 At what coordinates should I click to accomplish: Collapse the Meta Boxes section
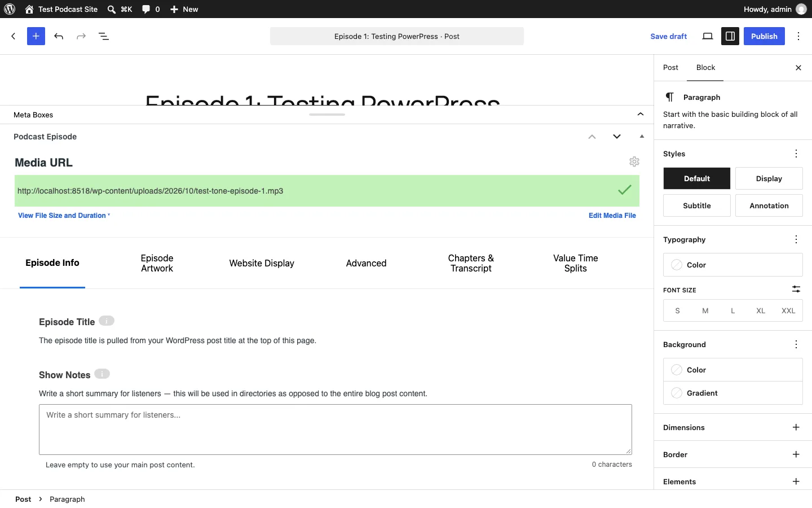tap(641, 115)
